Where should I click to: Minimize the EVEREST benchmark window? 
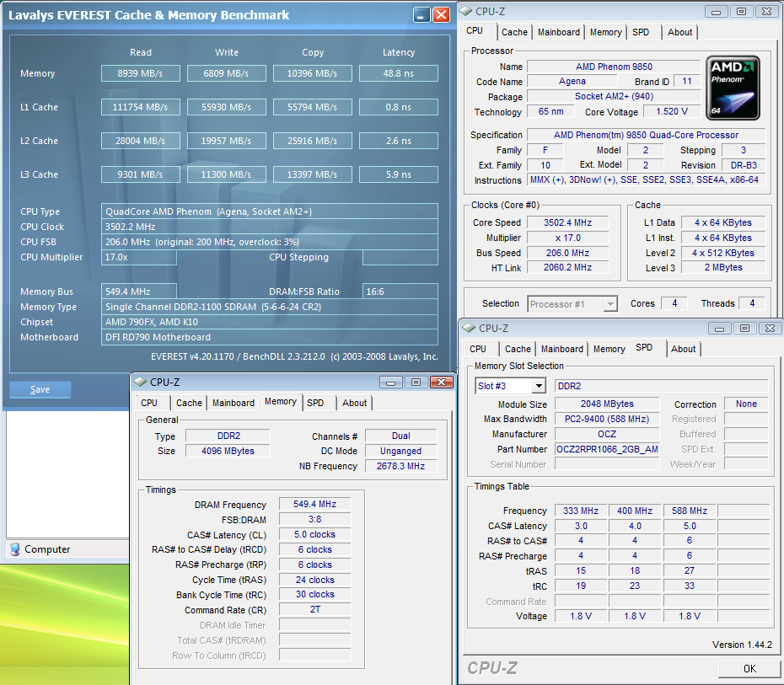[x=422, y=15]
